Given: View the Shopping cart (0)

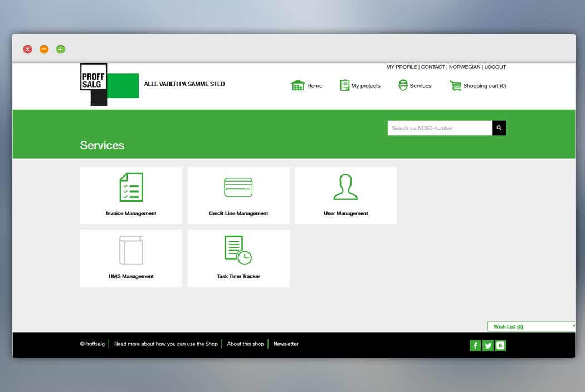Looking at the screenshot, I should (477, 85).
